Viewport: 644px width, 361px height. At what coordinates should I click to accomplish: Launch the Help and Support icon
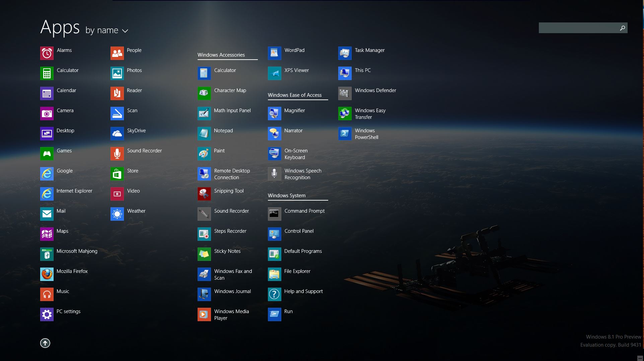(275, 294)
